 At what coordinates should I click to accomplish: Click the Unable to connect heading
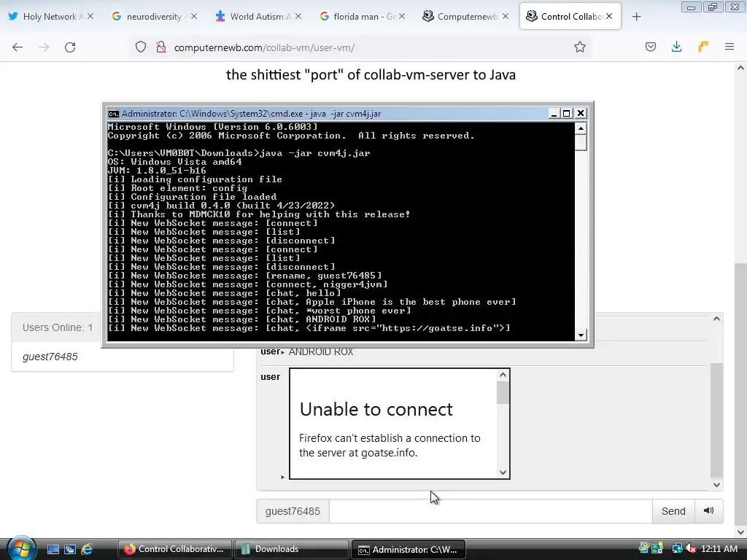coord(376,410)
